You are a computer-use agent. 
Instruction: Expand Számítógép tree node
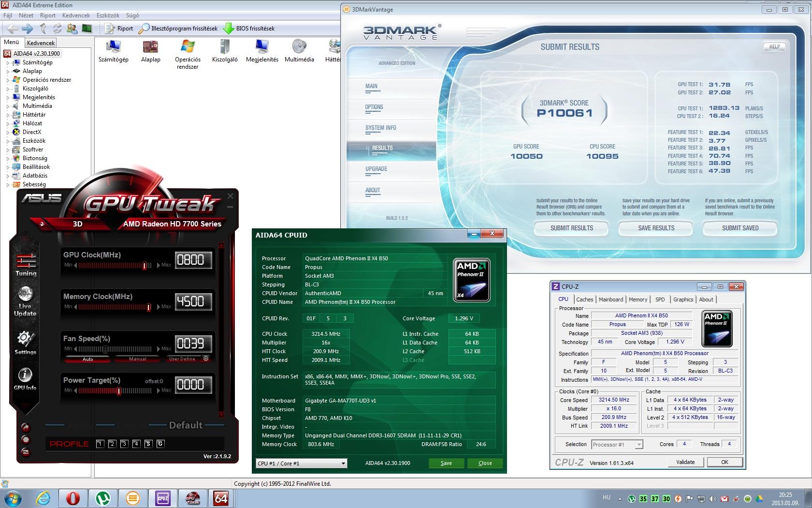(x=8, y=62)
